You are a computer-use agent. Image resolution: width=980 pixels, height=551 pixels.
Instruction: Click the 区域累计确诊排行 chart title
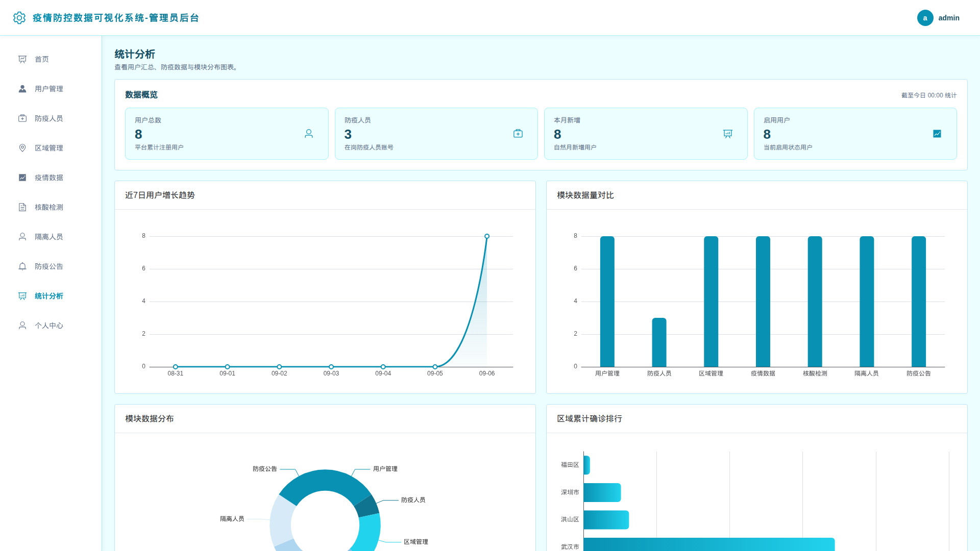[590, 419]
